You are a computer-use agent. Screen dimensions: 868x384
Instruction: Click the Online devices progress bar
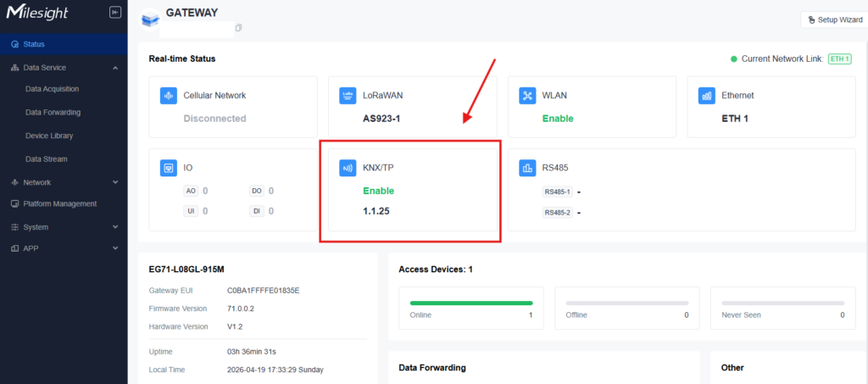point(471,302)
